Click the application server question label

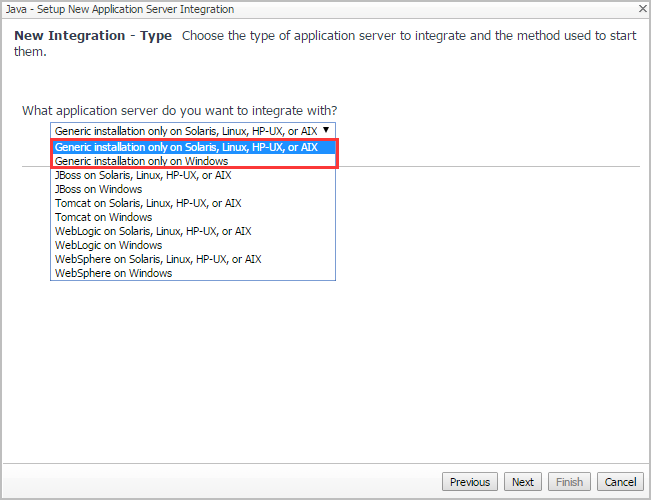coord(180,109)
